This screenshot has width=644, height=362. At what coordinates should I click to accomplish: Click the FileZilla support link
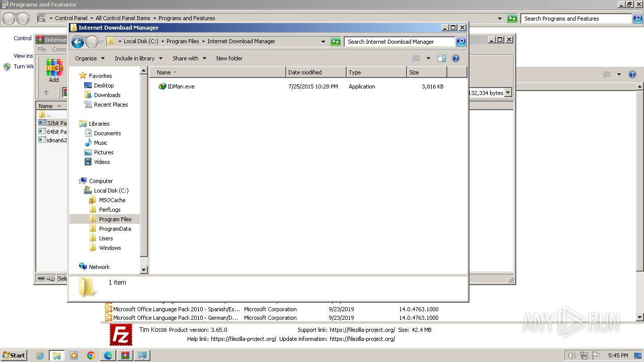point(362,330)
